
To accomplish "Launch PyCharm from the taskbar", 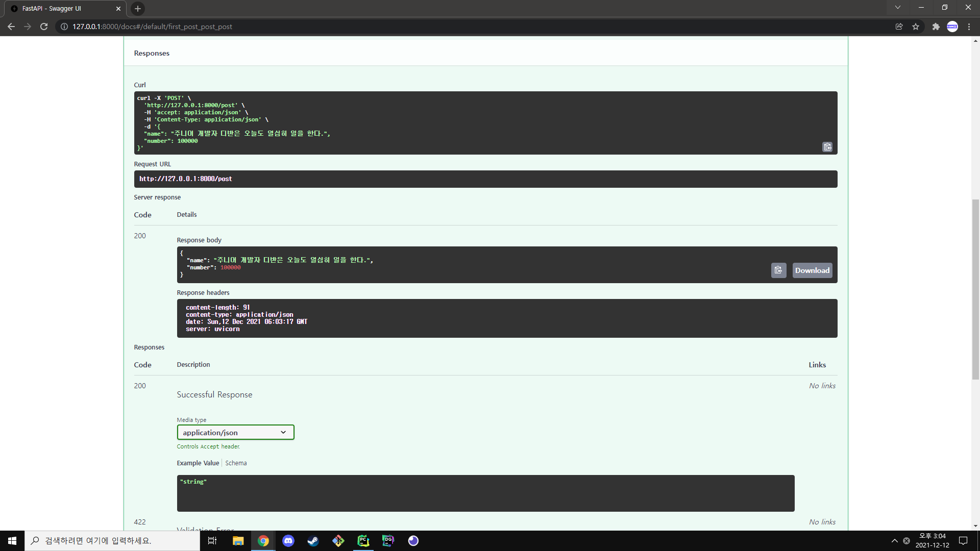I will point(363,541).
